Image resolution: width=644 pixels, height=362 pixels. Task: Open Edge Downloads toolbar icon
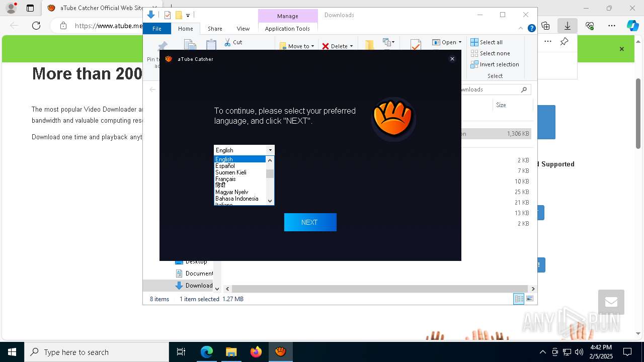(568, 26)
